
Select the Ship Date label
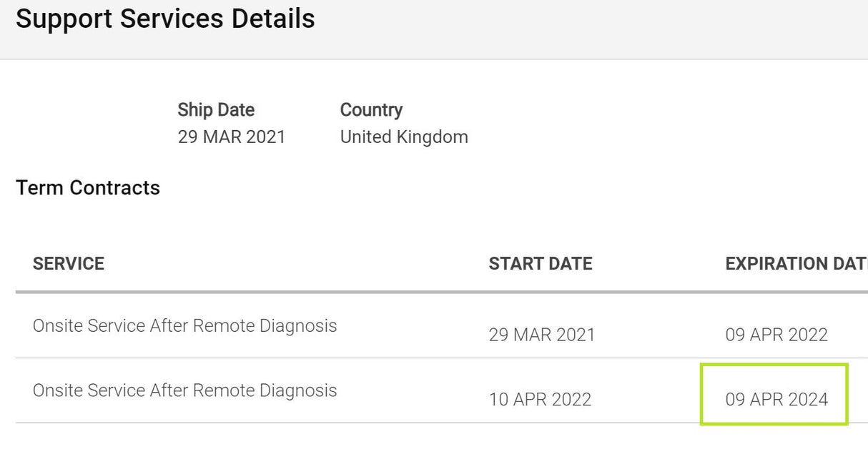pos(216,110)
